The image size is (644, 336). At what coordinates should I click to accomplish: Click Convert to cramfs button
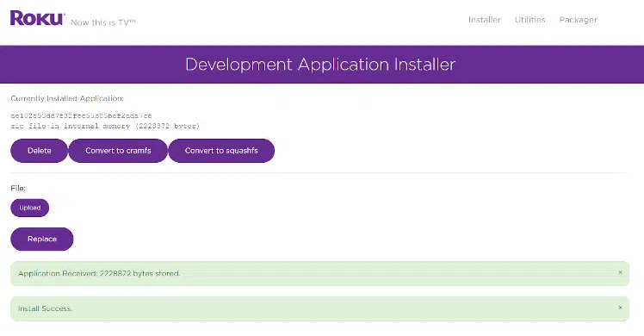118,151
